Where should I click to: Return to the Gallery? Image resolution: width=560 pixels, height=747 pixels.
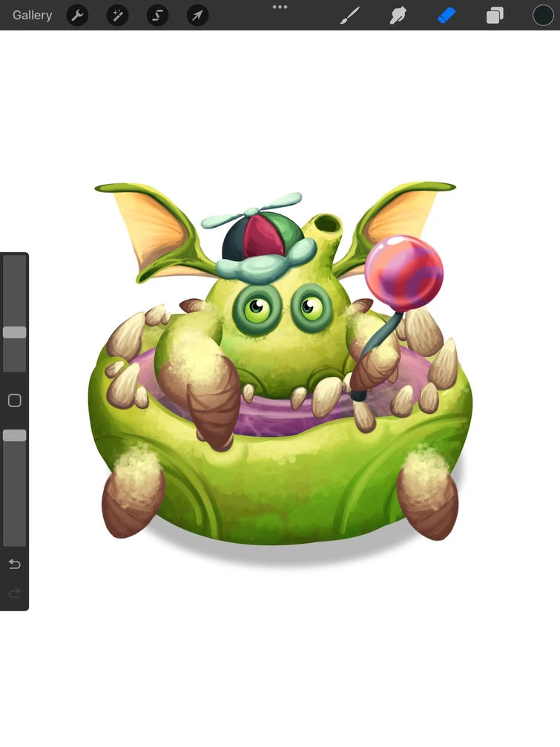pyautogui.click(x=32, y=16)
